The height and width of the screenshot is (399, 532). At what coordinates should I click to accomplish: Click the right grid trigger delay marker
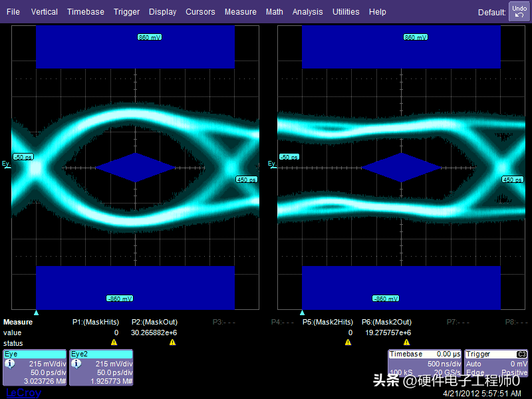tap(303, 313)
